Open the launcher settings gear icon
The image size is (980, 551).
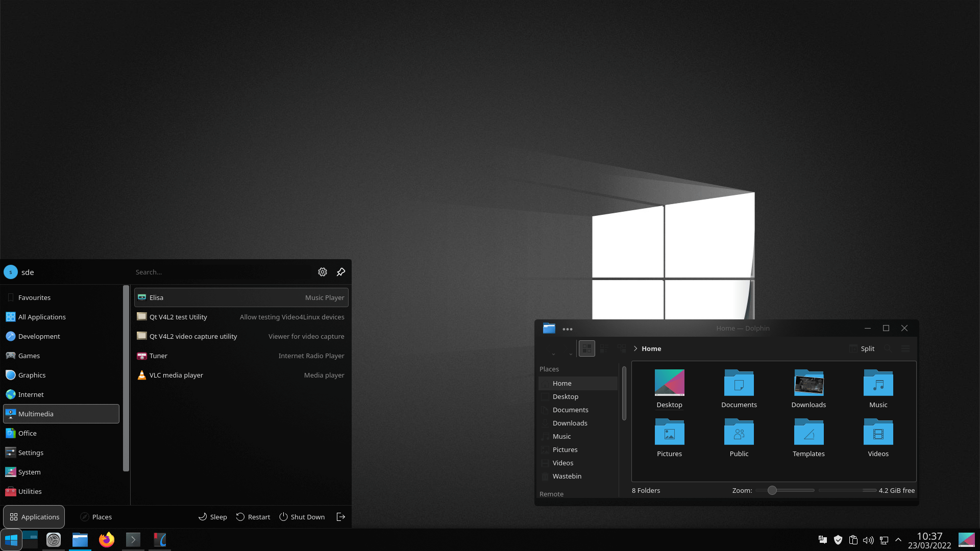pyautogui.click(x=322, y=272)
